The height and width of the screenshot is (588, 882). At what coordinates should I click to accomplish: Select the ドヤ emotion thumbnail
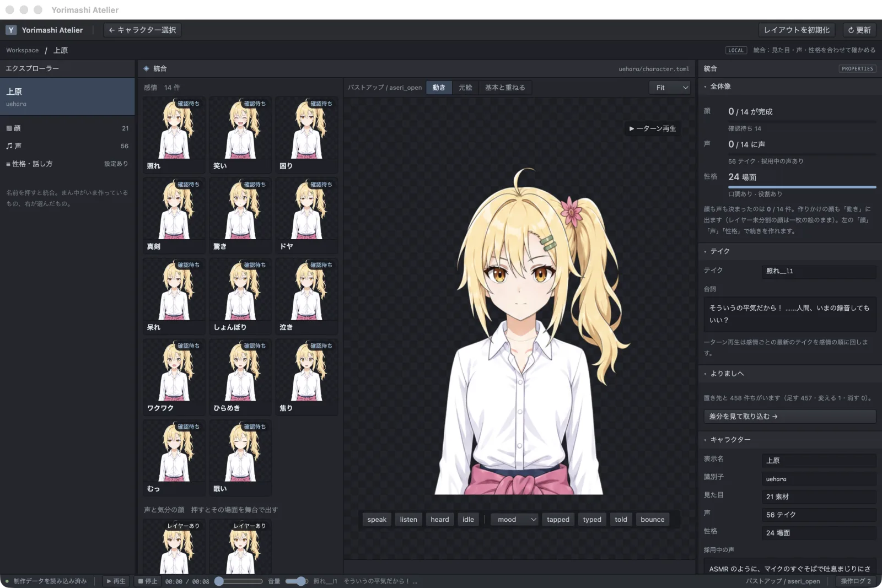[x=306, y=216]
